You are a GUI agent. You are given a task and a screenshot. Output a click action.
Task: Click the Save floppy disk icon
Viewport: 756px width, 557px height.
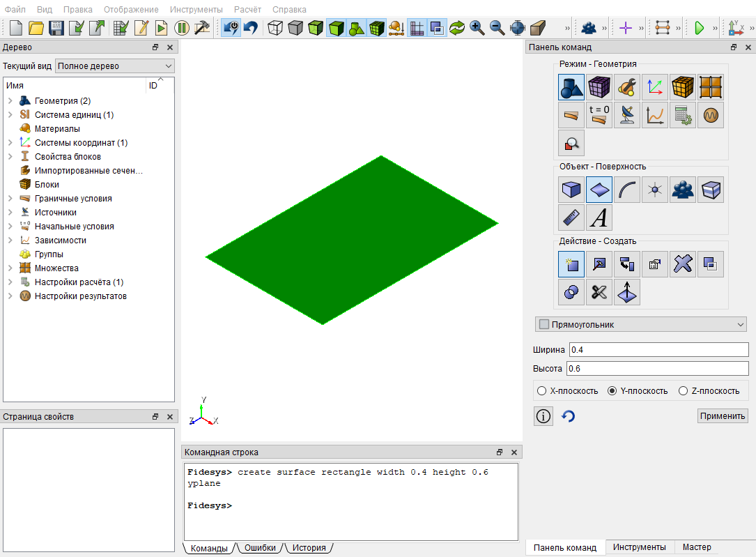56,28
